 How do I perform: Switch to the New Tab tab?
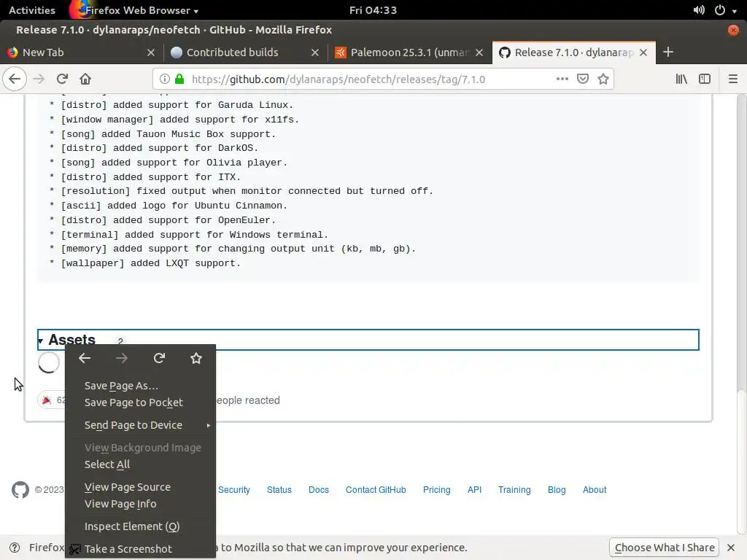coord(81,52)
